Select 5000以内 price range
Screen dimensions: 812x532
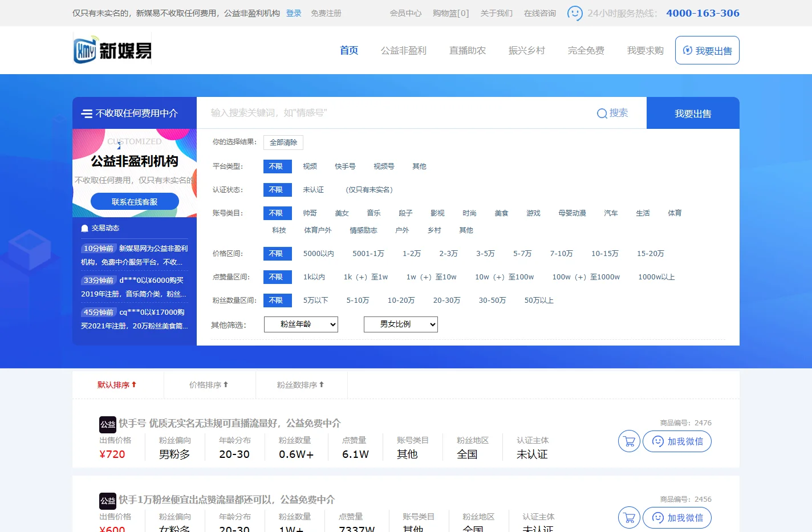tap(319, 254)
